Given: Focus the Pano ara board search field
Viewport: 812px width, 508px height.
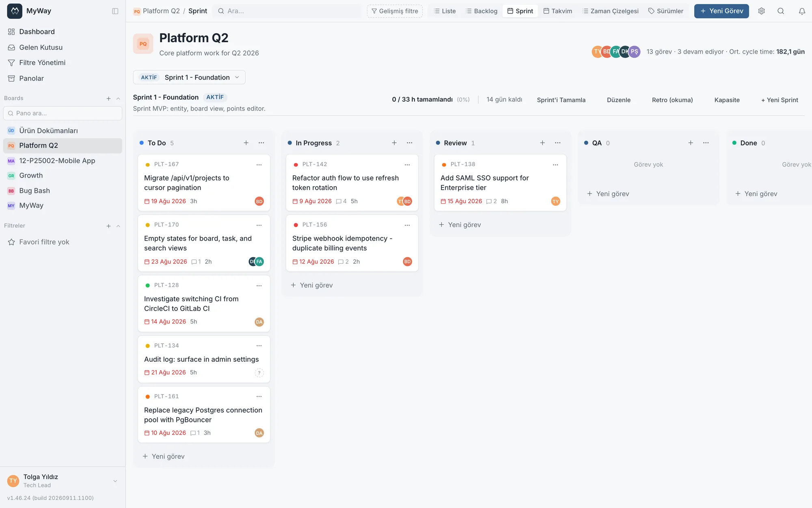Looking at the screenshot, I should coord(63,113).
